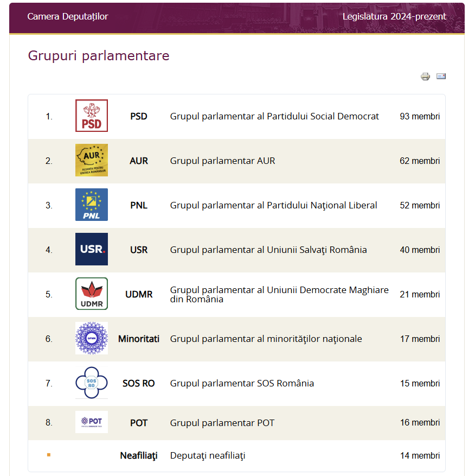Open Grupul parlamentar al minorităţilor naţionale
This screenshot has height=476, width=475.
[x=266, y=339]
